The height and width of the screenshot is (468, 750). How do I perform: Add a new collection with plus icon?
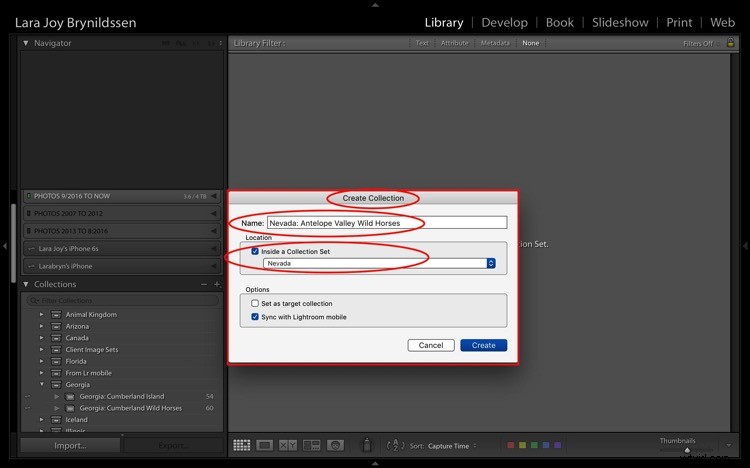217,284
